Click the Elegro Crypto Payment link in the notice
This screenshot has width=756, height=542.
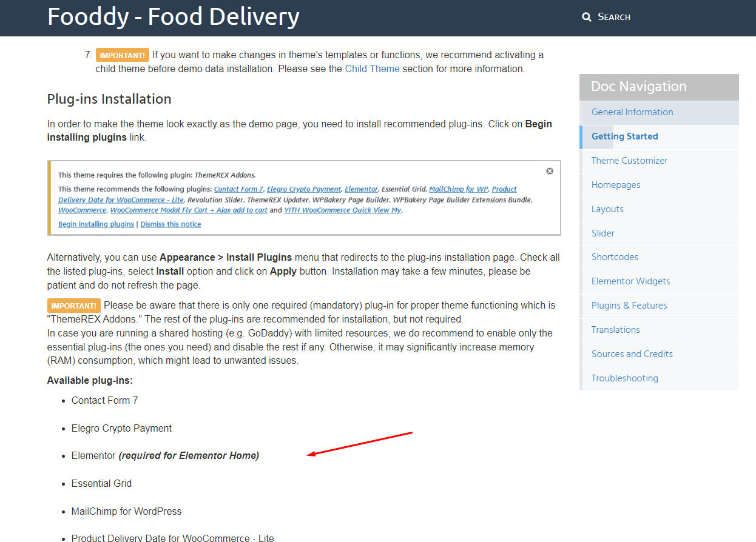click(x=304, y=189)
